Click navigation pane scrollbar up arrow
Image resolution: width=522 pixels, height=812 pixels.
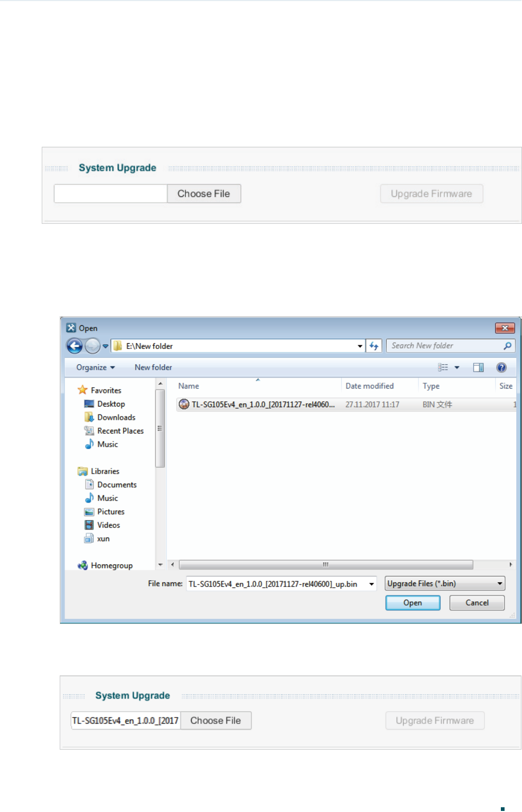coord(160,384)
